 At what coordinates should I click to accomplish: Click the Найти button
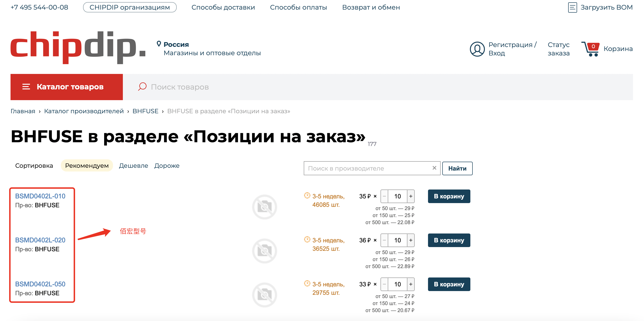457,168
